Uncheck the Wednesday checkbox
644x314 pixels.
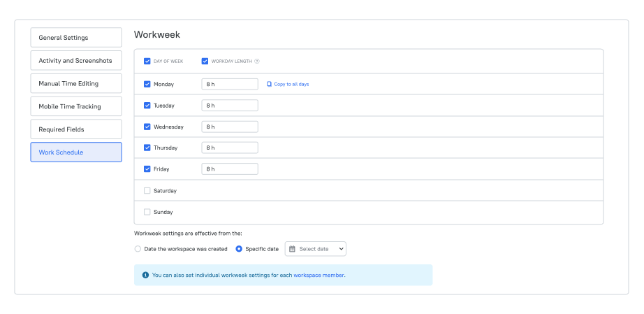(x=147, y=127)
